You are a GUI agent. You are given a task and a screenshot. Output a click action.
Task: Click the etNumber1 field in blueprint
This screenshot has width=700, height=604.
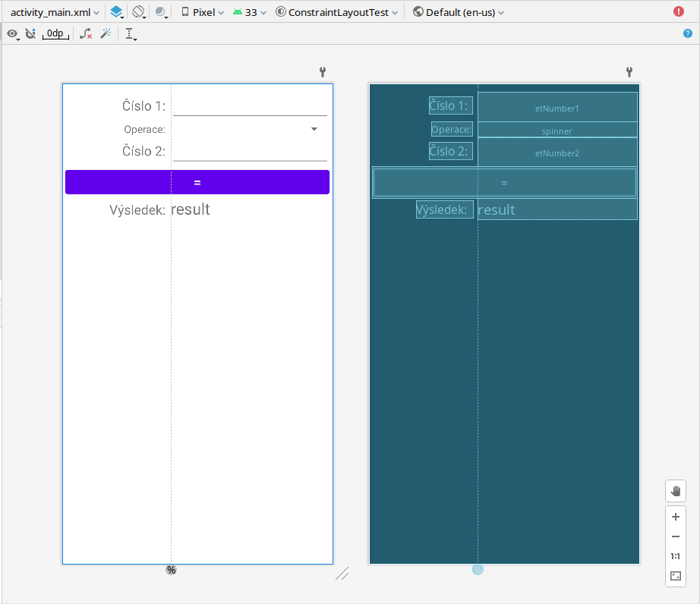[557, 109]
